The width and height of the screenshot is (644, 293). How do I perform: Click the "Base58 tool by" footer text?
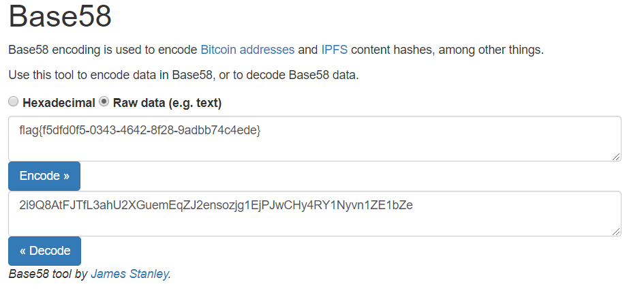(x=48, y=274)
